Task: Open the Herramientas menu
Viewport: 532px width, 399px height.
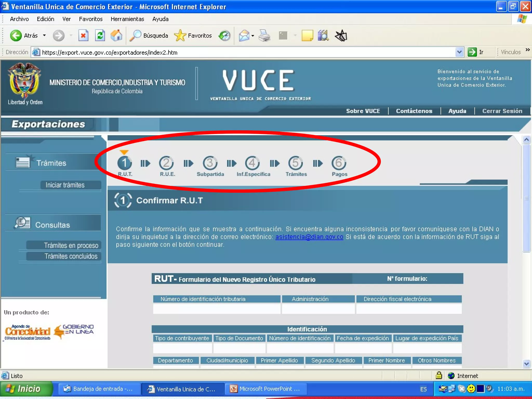Action: 127,19
